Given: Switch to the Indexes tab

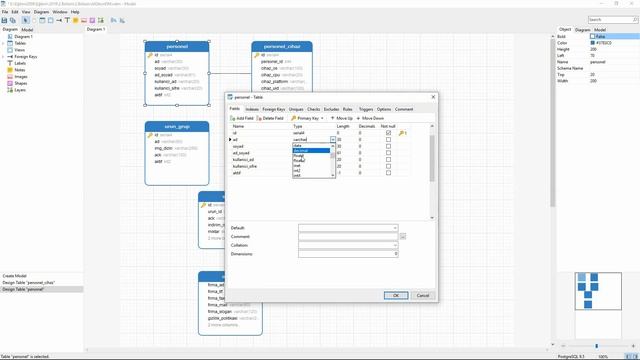Looking at the screenshot, I should 252,109.
